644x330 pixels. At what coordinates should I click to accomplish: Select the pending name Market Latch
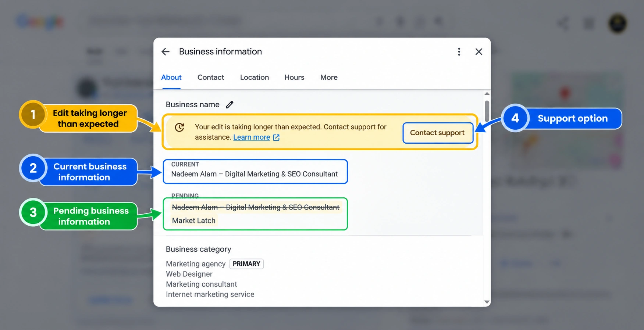(x=194, y=221)
